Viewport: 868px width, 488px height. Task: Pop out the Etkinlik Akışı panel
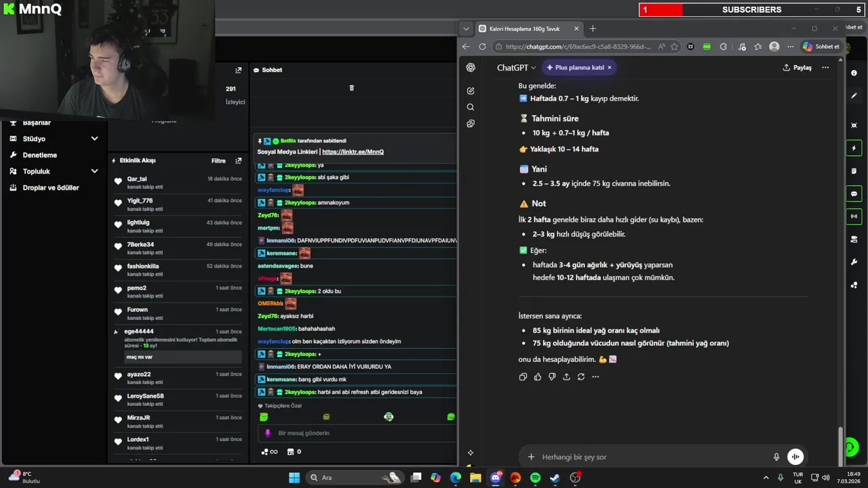click(x=238, y=161)
